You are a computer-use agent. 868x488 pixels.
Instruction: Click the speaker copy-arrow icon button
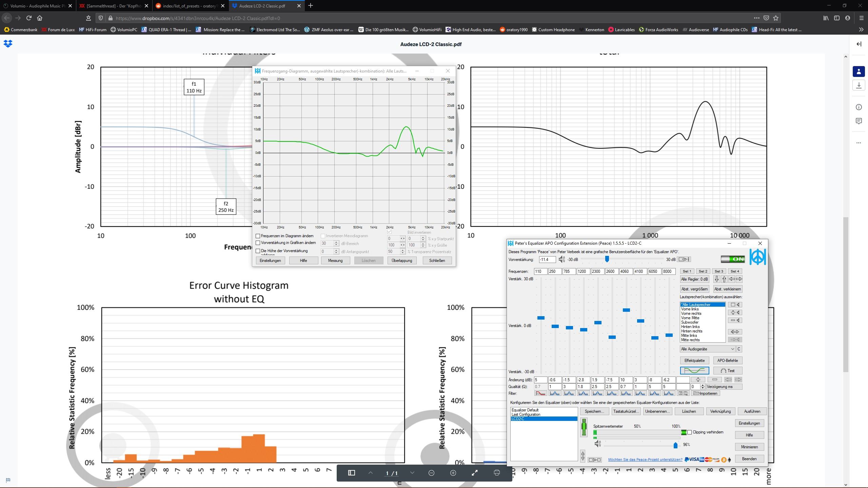pos(735,332)
